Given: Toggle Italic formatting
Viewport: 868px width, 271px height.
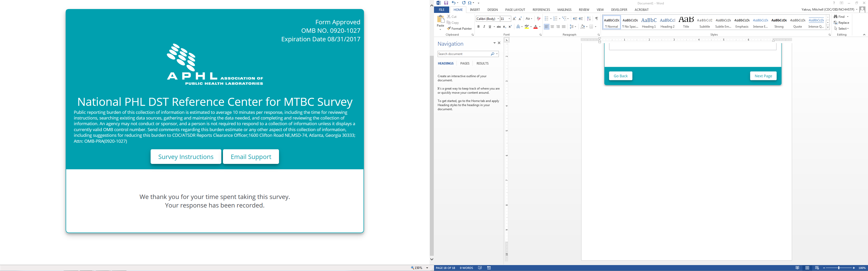Looking at the screenshot, I should click(x=484, y=27).
